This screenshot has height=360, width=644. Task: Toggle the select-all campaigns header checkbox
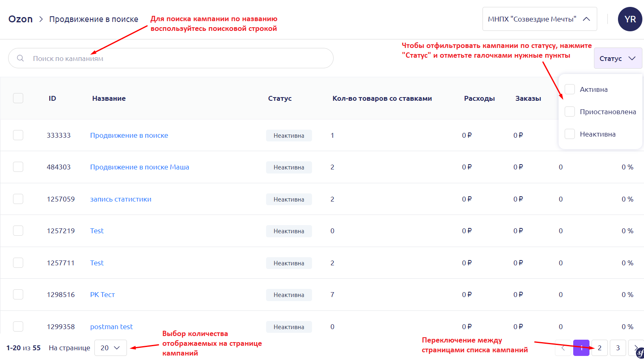click(18, 98)
